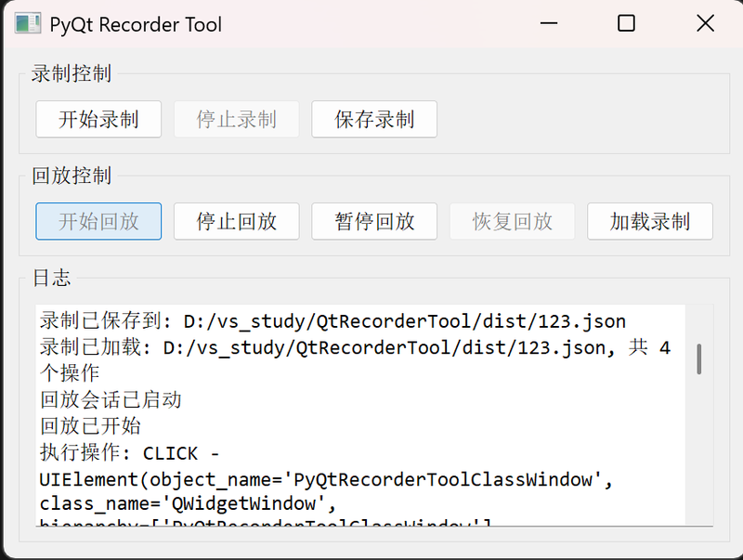This screenshot has width=743, height=560.
Task: Click the PyQt Recorder Tool app icon
Action: pos(27,24)
